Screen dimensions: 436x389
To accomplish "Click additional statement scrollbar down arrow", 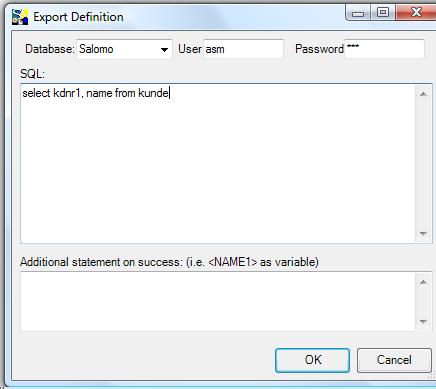I will 423,322.
